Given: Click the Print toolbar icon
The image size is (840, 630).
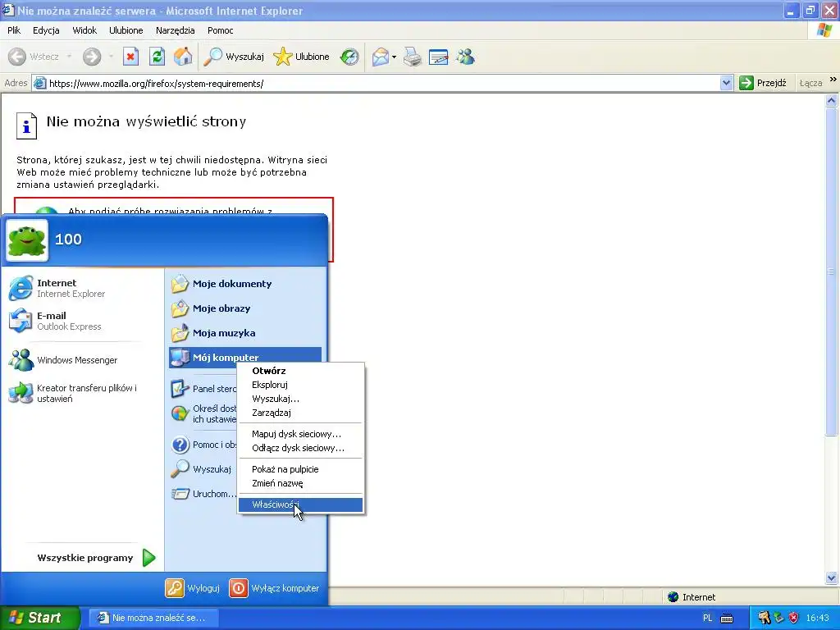Looking at the screenshot, I should tap(413, 57).
